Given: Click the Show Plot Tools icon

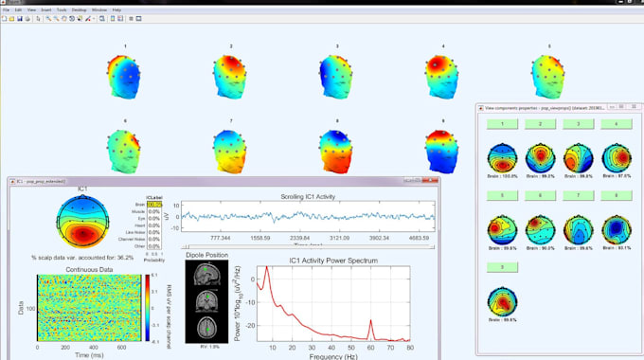Looking at the screenshot, I should coord(139,19).
